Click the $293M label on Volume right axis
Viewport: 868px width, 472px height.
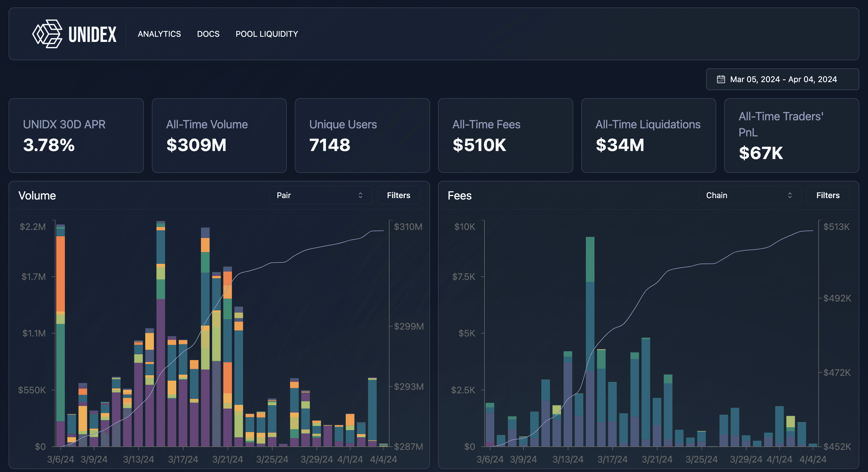409,386
